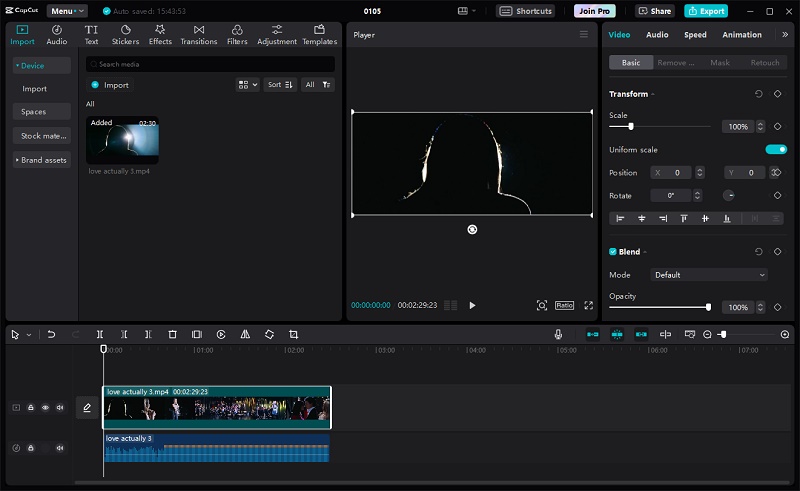800x491 pixels.
Task: Open the Text tab
Action: tap(91, 35)
